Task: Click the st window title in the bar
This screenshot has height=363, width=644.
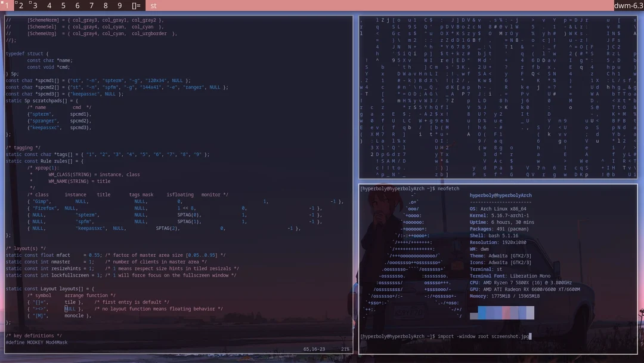Action: pyautogui.click(x=153, y=6)
